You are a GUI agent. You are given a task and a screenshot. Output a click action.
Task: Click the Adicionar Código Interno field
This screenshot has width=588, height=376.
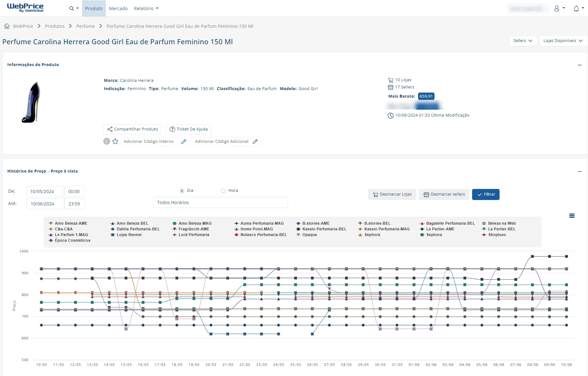[x=155, y=142]
